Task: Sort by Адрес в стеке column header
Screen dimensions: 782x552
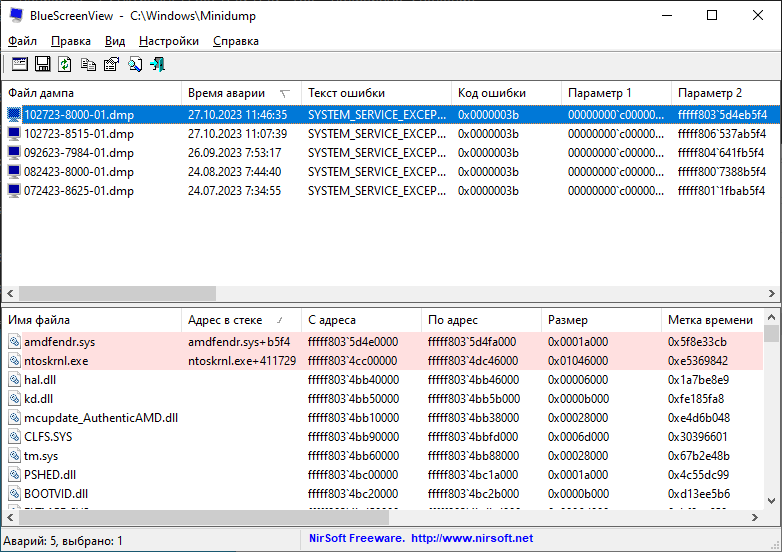Action: pyautogui.click(x=241, y=320)
